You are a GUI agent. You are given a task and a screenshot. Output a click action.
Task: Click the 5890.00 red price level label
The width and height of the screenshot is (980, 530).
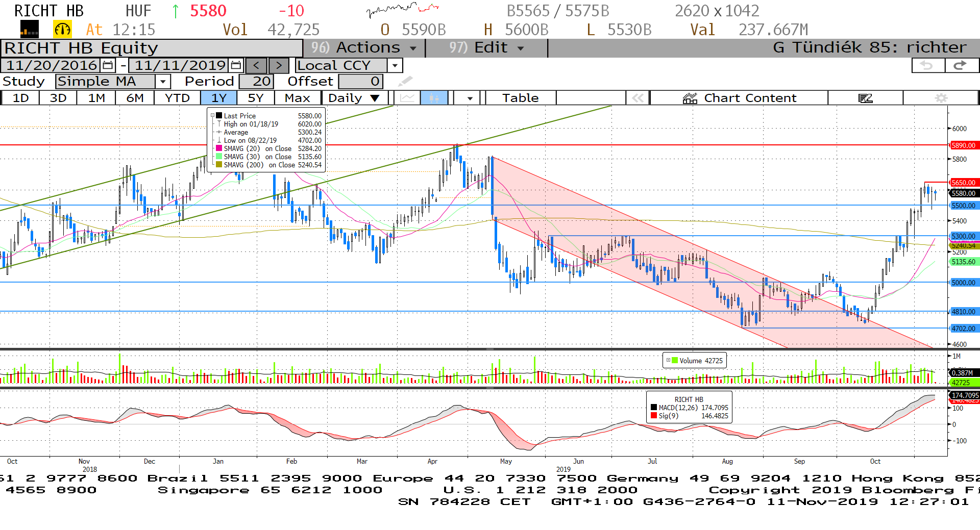click(x=964, y=145)
